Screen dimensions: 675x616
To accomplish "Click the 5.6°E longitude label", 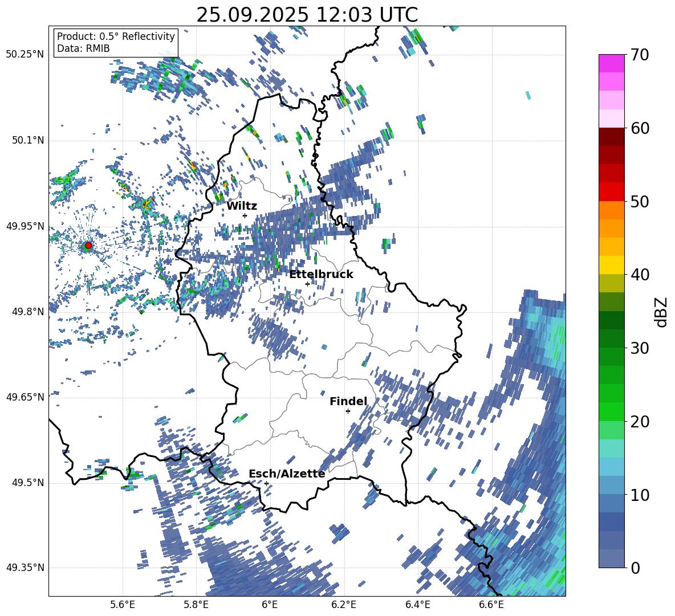I will point(123,605).
